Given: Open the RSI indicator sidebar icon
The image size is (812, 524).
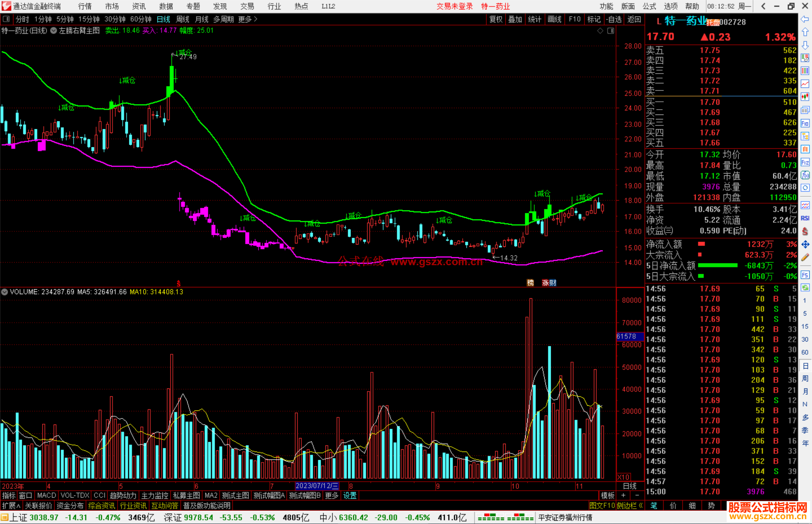Looking at the screenshot, I should click(805, 218).
